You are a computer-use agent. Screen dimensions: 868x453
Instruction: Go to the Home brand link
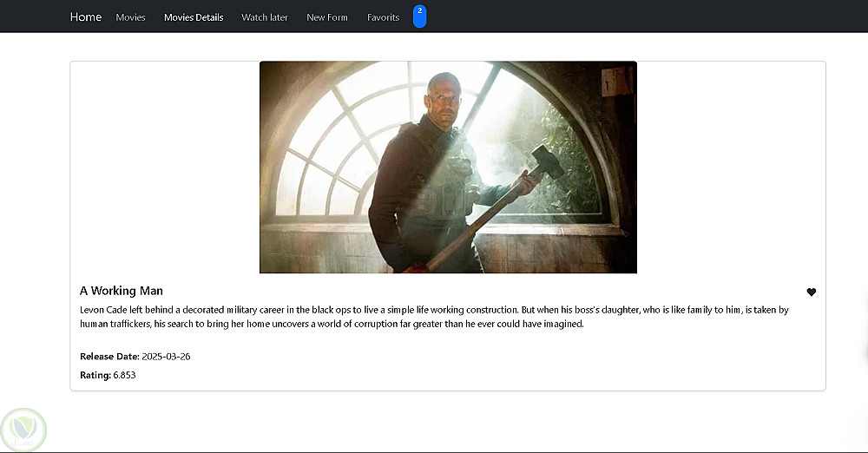[x=86, y=17]
